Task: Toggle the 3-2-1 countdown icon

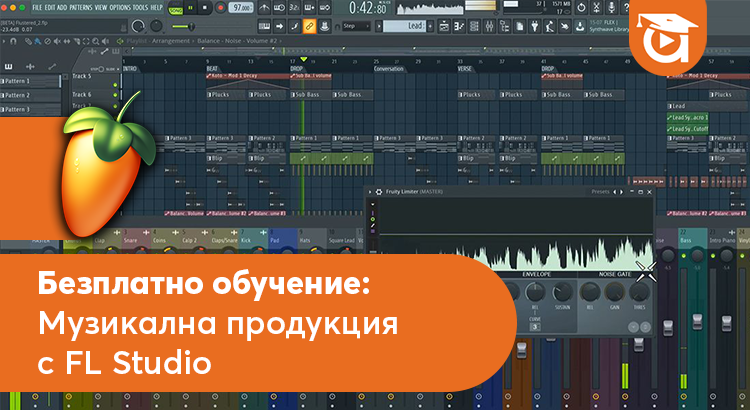Action: click(294, 8)
